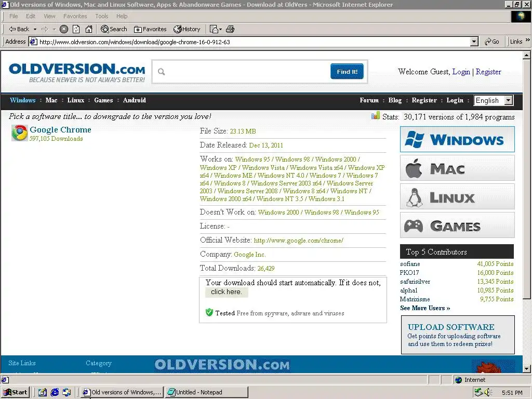Screen dimensions: 532x399
Task: Click the Games controller banner
Action: 457,225
